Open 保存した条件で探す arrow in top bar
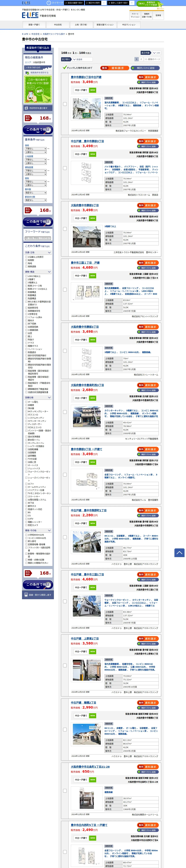The image size is (186, 868). pos(118,3)
